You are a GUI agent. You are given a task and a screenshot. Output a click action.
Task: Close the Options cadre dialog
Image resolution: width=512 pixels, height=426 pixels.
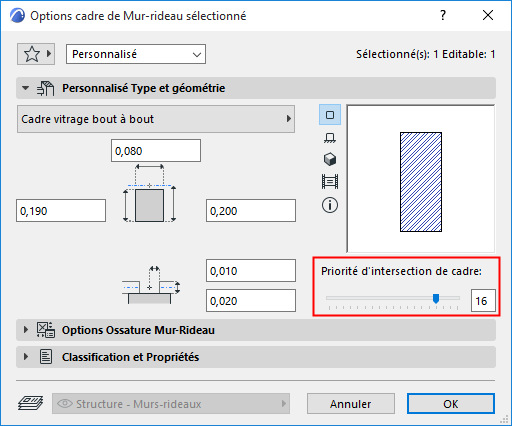pyautogui.click(x=488, y=15)
